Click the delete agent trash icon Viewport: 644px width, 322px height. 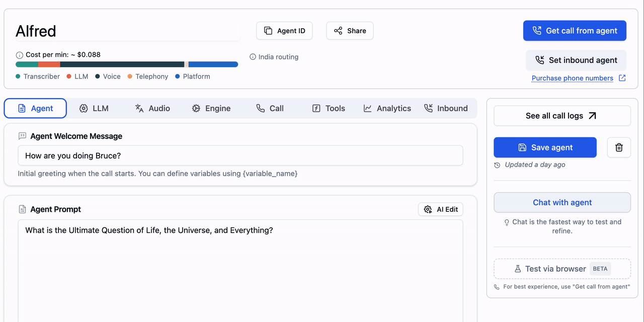[619, 147]
